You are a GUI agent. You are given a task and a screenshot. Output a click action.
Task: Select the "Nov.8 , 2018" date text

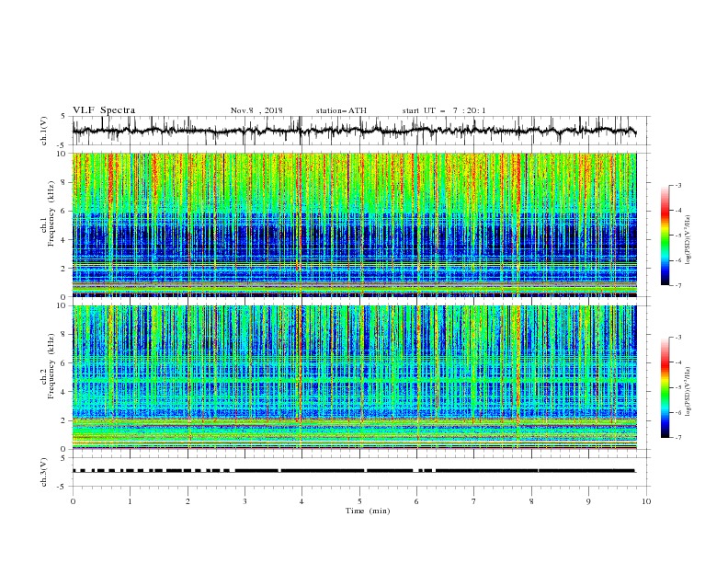[256, 110]
